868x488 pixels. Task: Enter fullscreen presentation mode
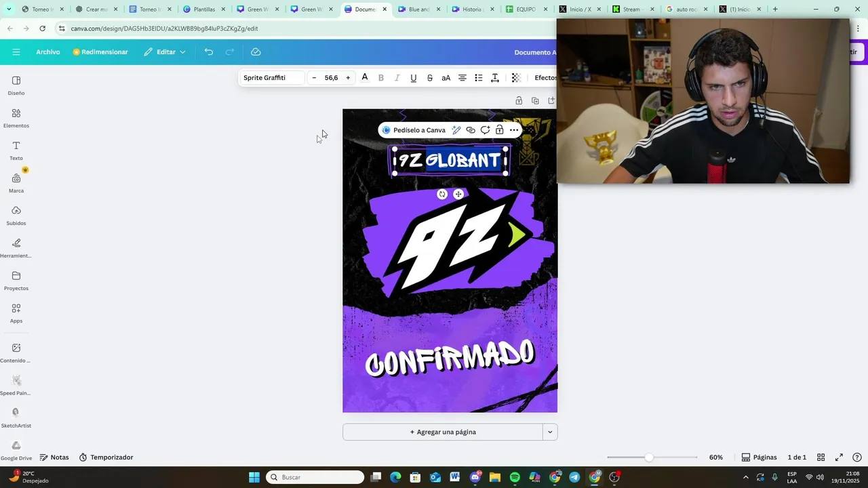pos(839,457)
